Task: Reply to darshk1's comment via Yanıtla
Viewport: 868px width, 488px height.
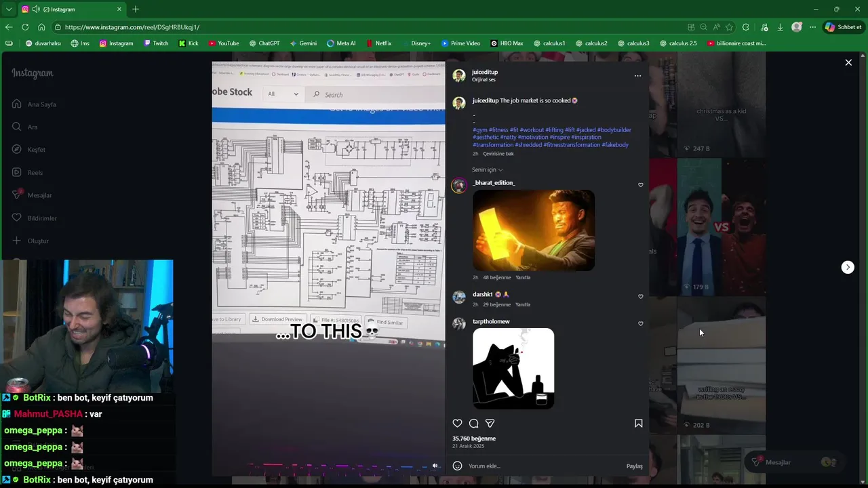Action: (523, 304)
